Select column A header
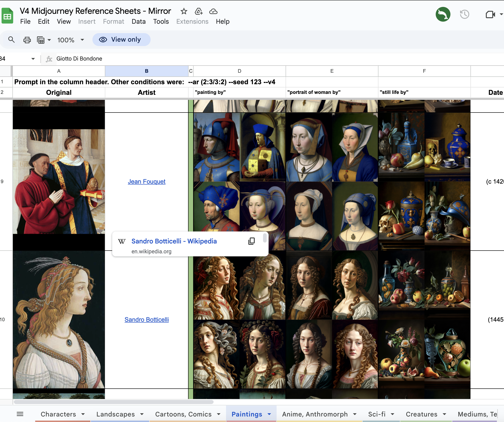504x422 pixels. click(59, 71)
